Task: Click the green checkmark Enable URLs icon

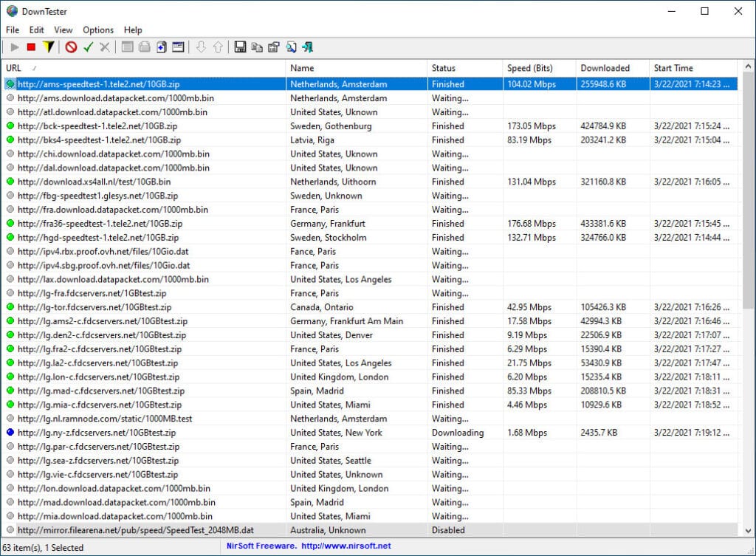Action: point(88,47)
